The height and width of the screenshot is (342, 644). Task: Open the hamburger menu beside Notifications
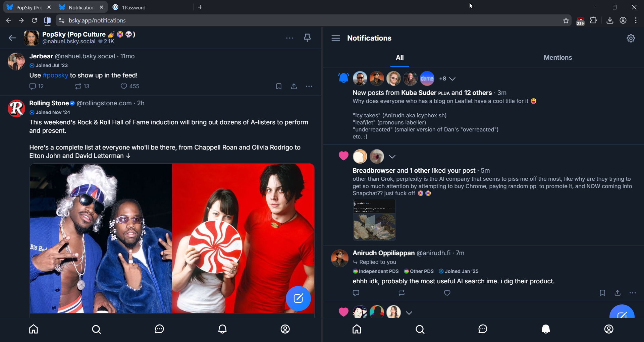pyautogui.click(x=336, y=38)
